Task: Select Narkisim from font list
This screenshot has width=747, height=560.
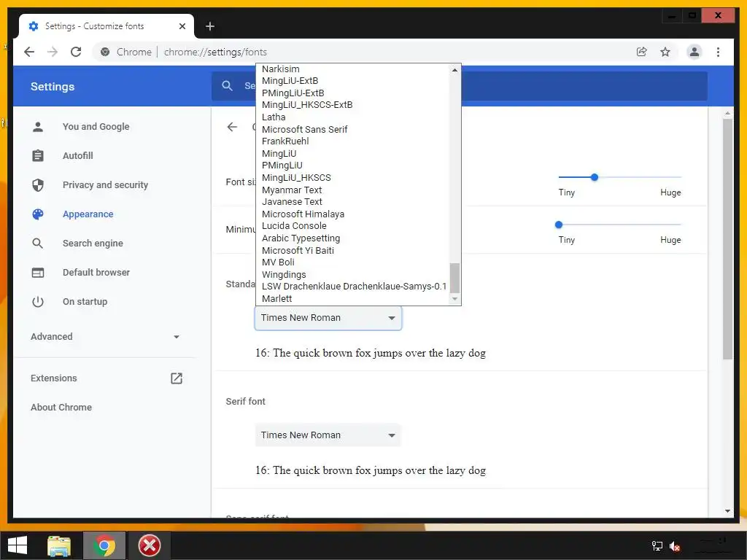Action: [352, 69]
